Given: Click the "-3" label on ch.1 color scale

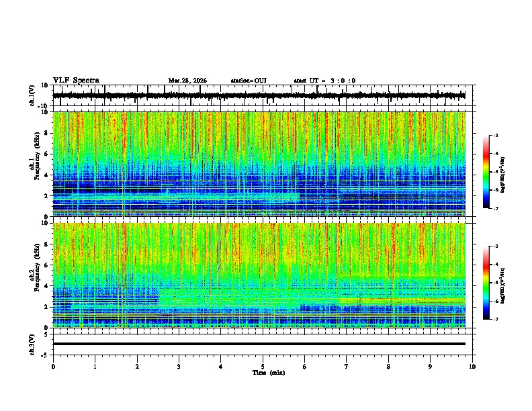Looking at the screenshot, I should (x=496, y=135).
